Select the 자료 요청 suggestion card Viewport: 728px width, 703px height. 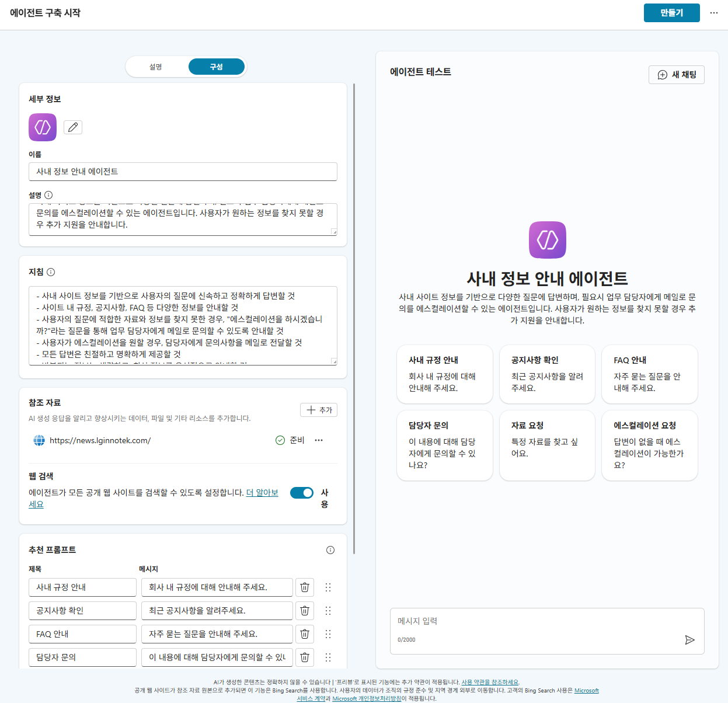tap(547, 446)
